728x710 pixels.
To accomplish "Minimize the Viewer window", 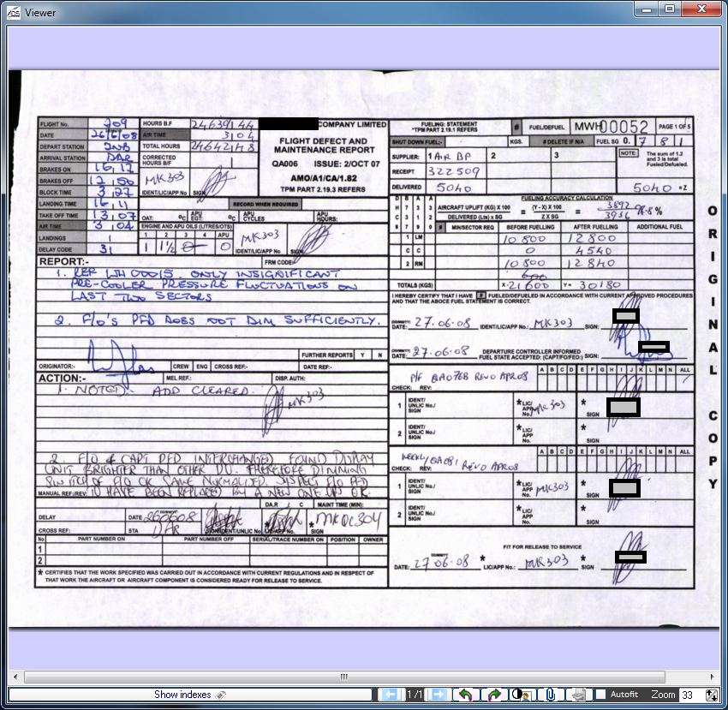I will [647, 9].
